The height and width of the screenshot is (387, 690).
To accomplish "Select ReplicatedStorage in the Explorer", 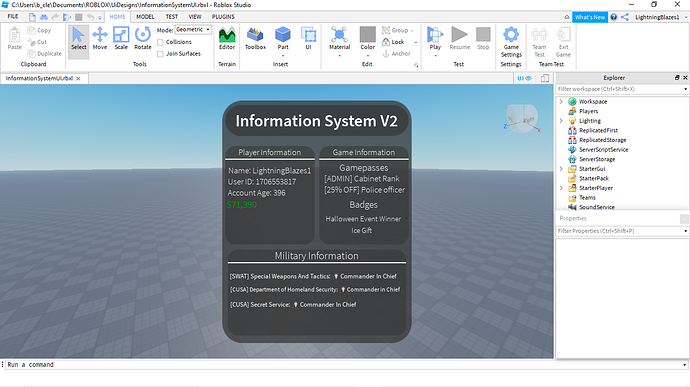I will tap(602, 140).
